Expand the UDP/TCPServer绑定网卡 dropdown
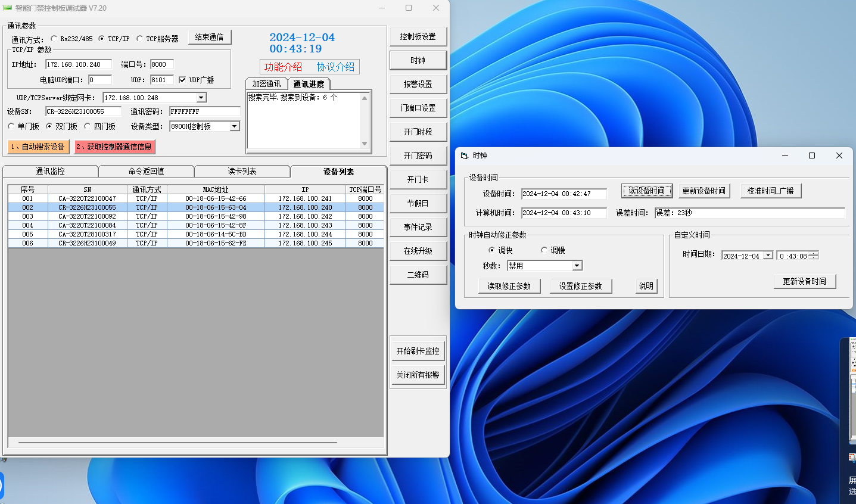 (201, 98)
